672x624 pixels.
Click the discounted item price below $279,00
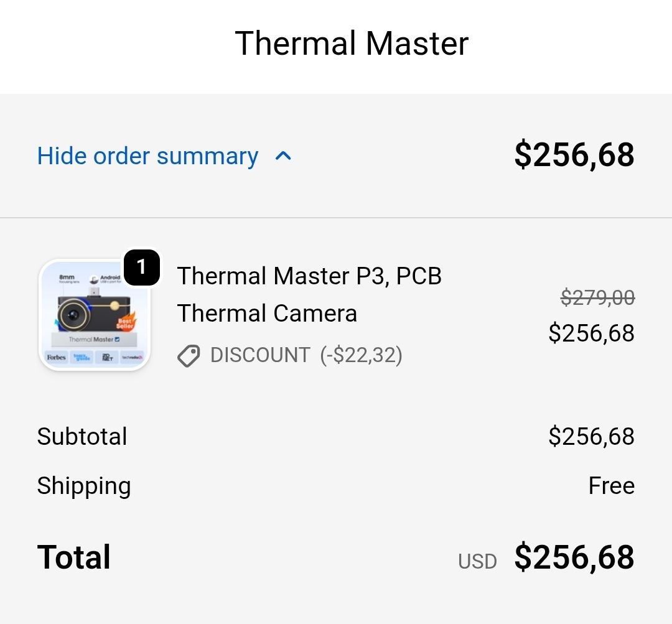click(x=591, y=333)
